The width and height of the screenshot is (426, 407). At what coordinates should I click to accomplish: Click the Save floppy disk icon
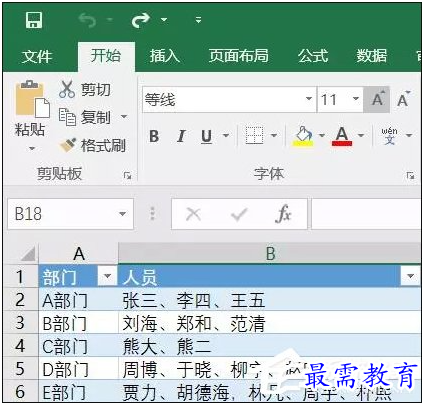(x=34, y=20)
